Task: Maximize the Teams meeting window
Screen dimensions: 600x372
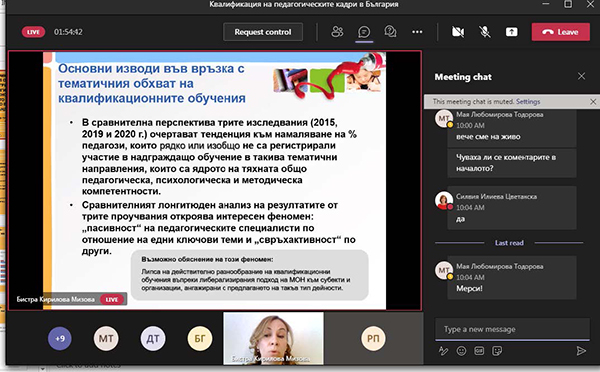Action: (x=568, y=4)
